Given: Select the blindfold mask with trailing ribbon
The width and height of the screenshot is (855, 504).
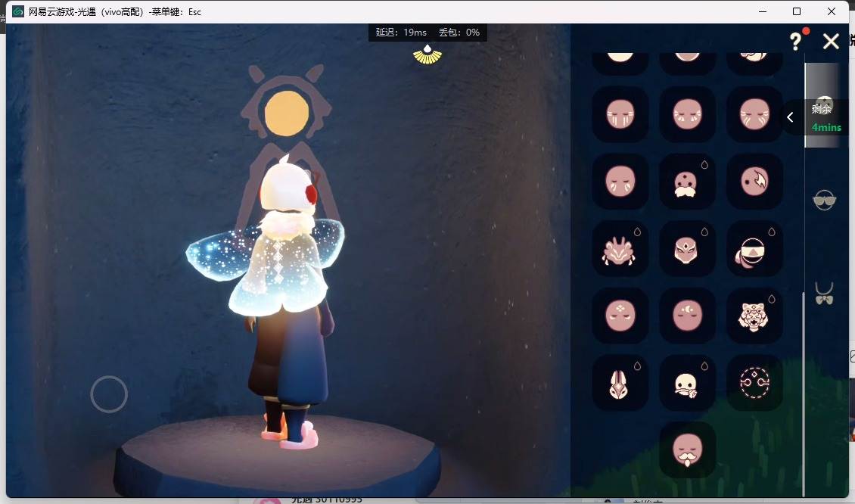Looking at the screenshot, I should click(754, 248).
